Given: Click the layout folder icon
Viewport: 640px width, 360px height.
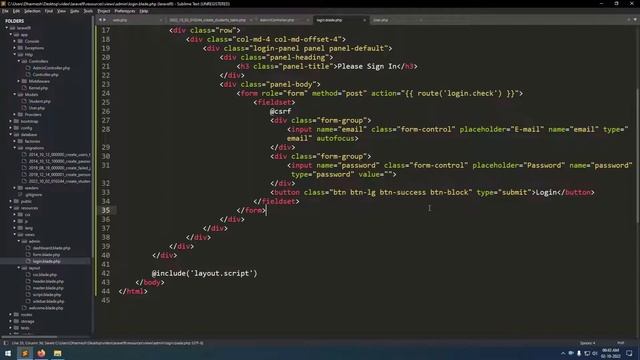Looking at the screenshot, I should coord(24,268).
